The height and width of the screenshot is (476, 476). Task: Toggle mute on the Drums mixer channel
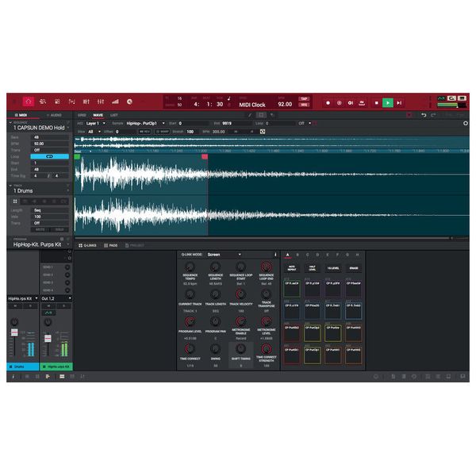click(15, 306)
